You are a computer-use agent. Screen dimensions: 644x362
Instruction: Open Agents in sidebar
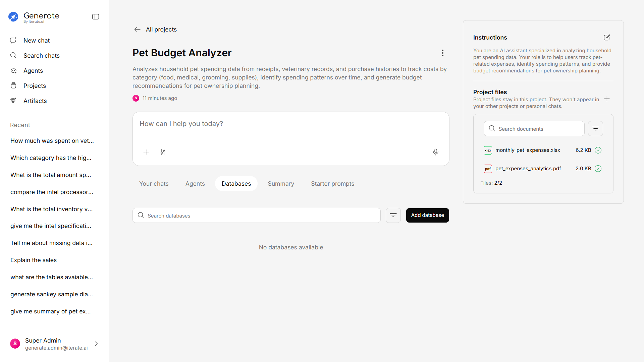pos(33,71)
